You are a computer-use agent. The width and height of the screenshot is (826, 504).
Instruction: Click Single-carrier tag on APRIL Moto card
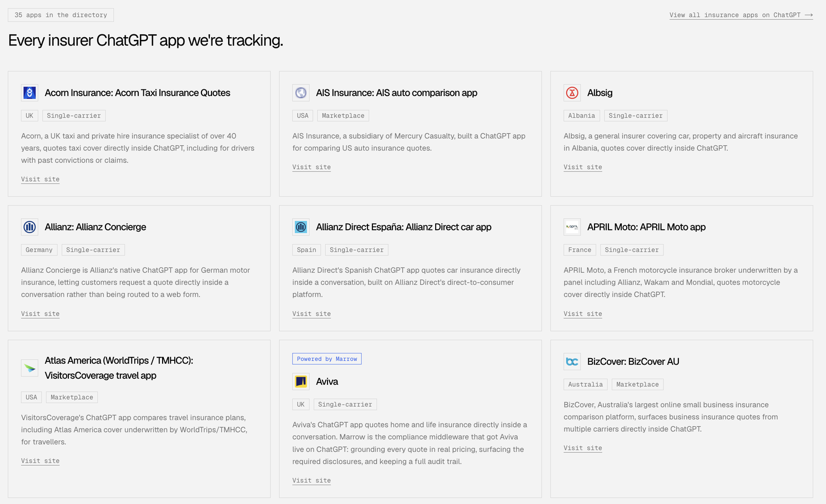[632, 250]
